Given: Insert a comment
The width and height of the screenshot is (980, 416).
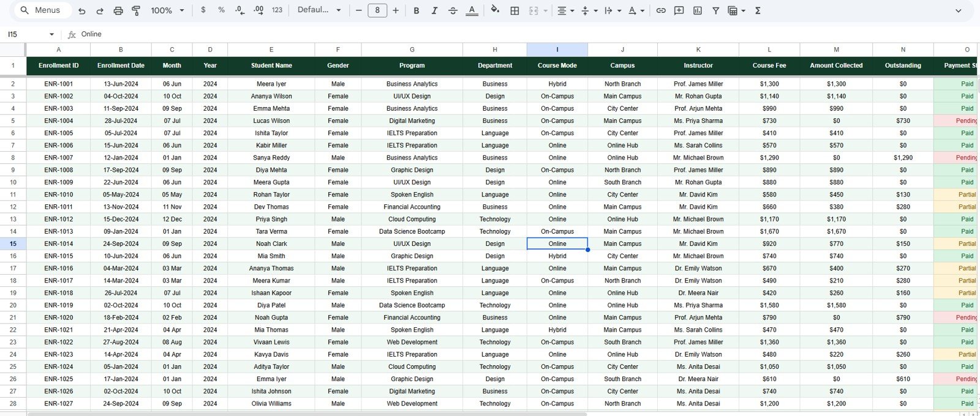Looking at the screenshot, I should tap(679, 10).
